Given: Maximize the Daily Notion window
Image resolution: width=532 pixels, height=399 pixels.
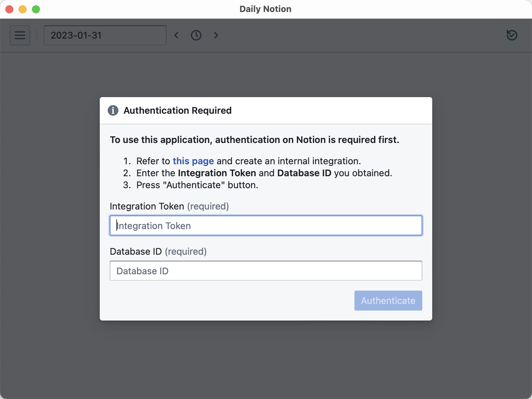Looking at the screenshot, I should pos(36,9).
